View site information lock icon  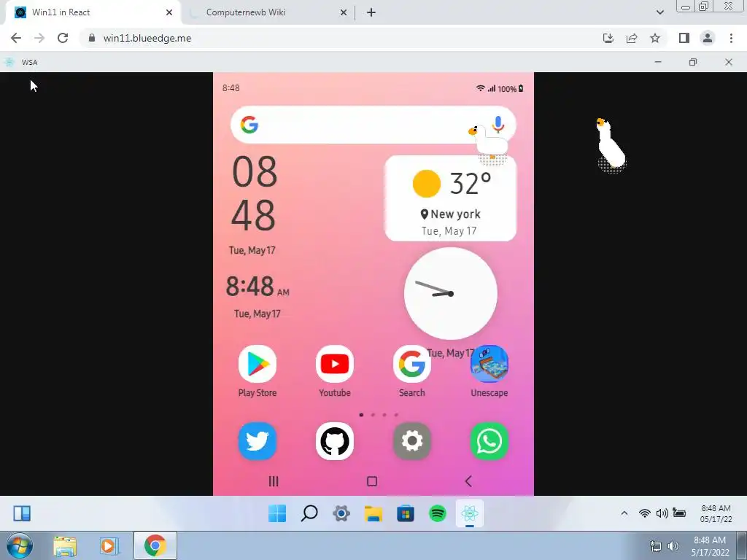(92, 38)
